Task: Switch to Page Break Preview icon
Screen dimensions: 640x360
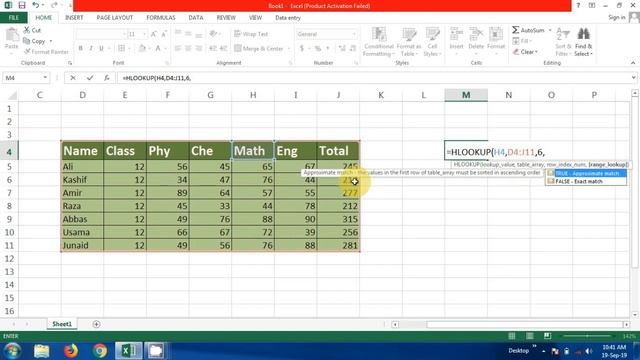Action: (x=547, y=336)
